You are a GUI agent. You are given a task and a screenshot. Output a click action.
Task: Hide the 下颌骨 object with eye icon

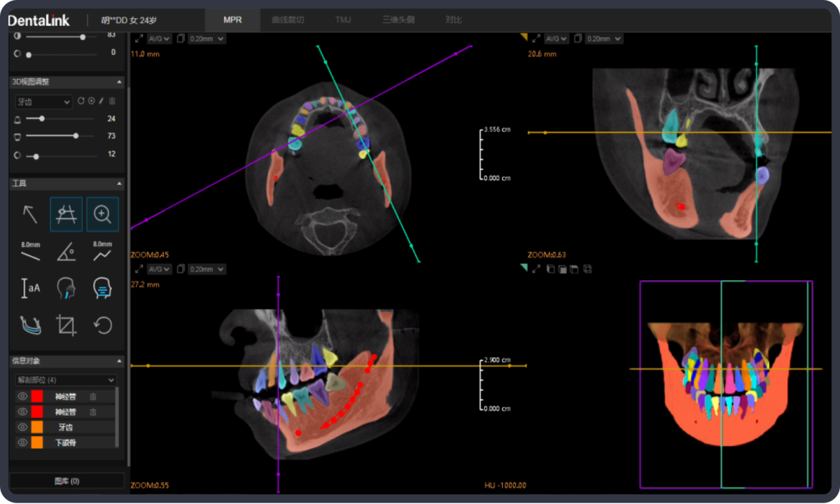point(22,442)
